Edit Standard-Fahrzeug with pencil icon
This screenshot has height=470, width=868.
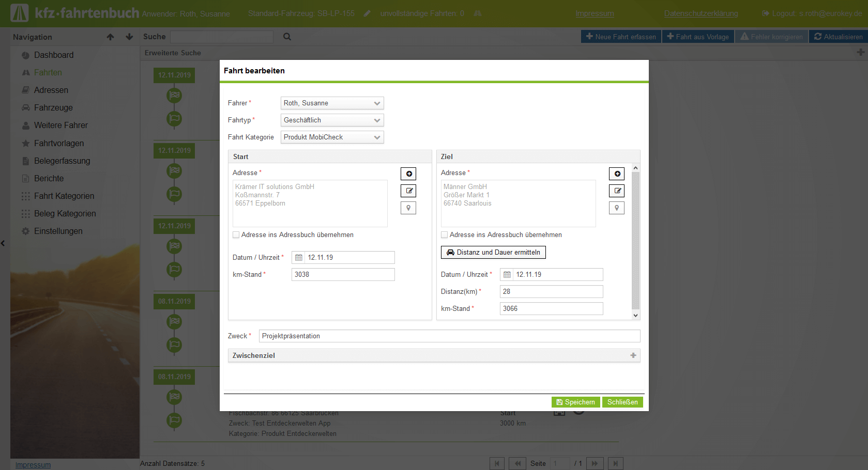pyautogui.click(x=367, y=13)
